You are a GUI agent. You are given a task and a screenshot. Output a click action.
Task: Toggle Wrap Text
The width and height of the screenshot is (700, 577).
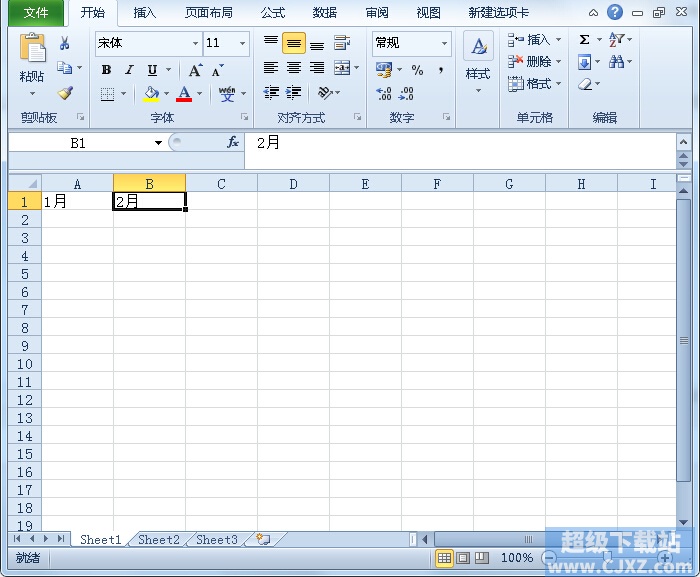(342, 43)
